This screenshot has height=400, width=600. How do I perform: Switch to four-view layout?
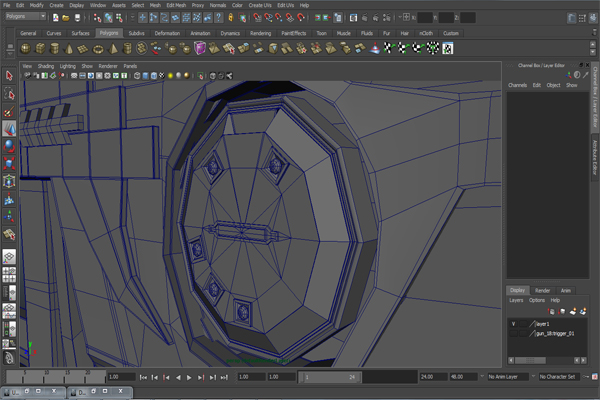(x=9, y=274)
